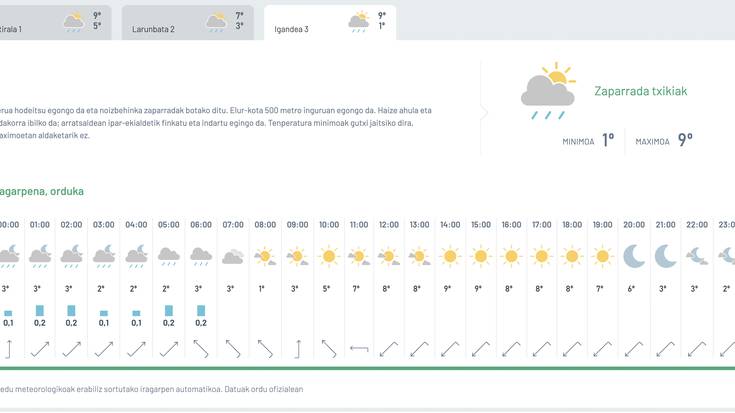The width and height of the screenshot is (735, 413).
Task: Click the 20:00 wind direction arrow
Action: 634,349
